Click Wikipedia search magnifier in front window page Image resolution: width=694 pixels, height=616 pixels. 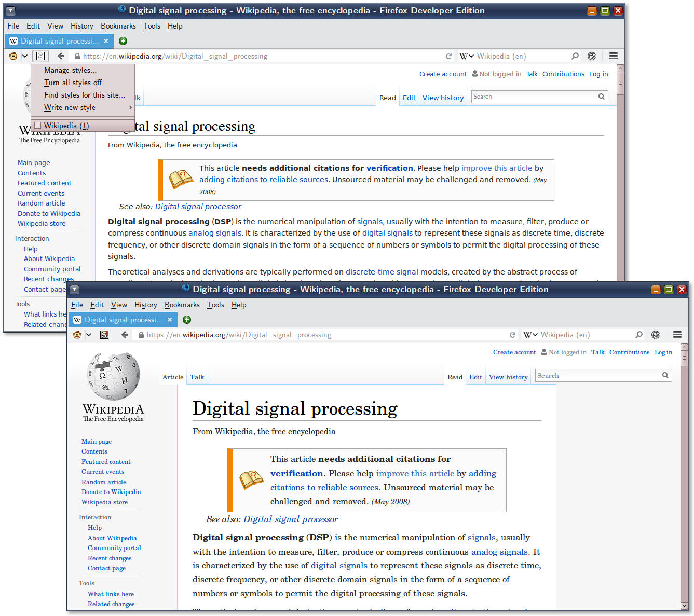pos(665,375)
